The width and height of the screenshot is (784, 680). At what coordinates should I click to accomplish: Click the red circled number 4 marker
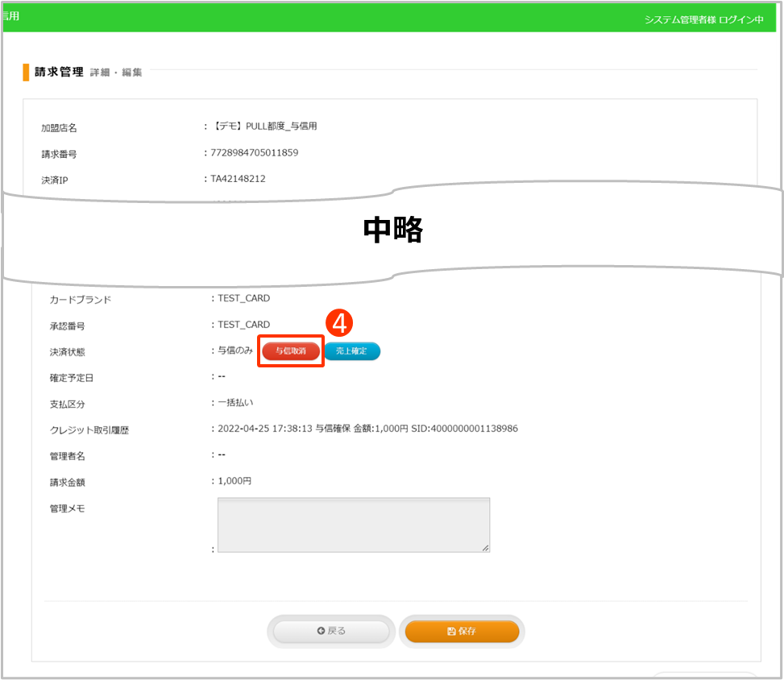(339, 323)
